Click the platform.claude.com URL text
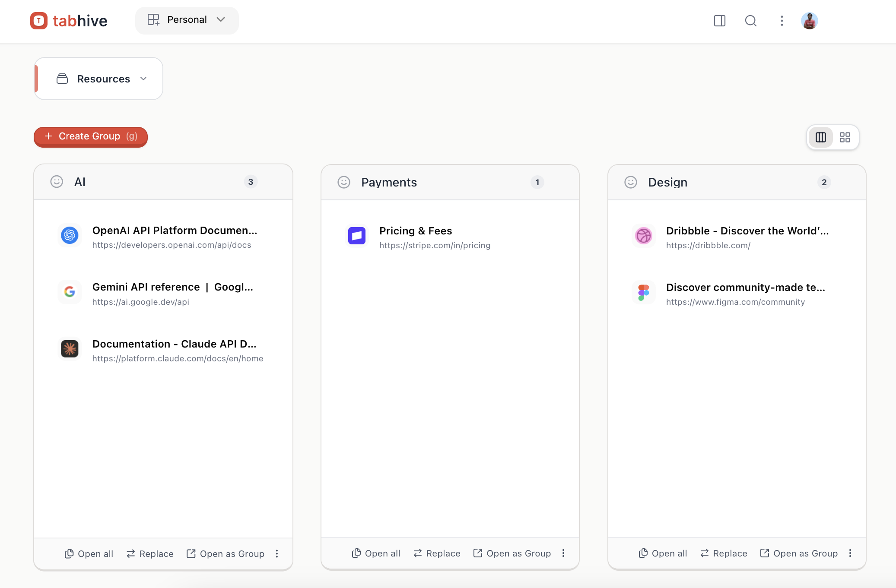This screenshot has width=896, height=588. coord(178,358)
